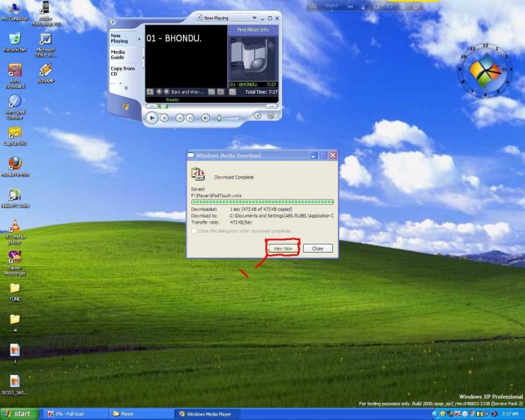525x420 pixels.
Task: Click the Download Complete icon
Action: (x=198, y=175)
